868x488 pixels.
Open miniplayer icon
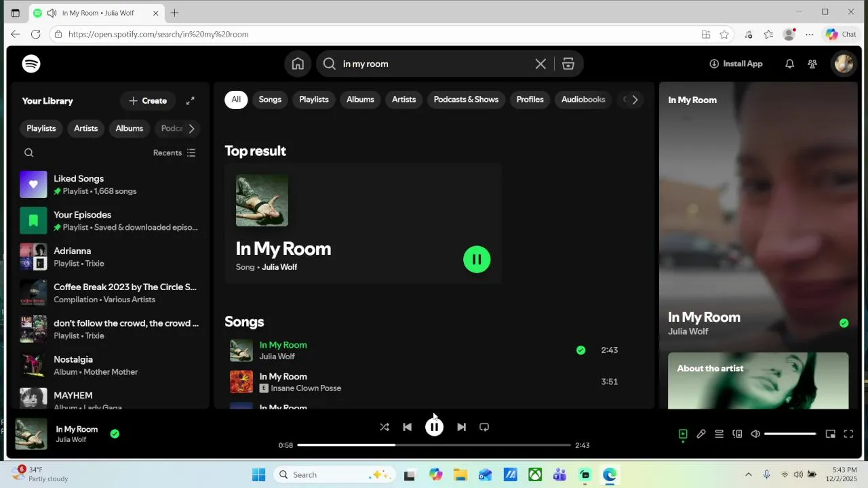pos(830,434)
